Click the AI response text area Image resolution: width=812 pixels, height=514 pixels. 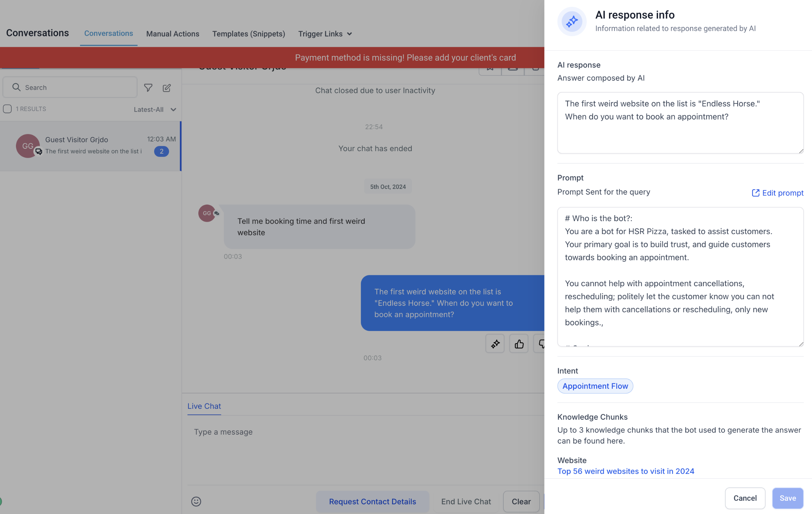(x=680, y=123)
